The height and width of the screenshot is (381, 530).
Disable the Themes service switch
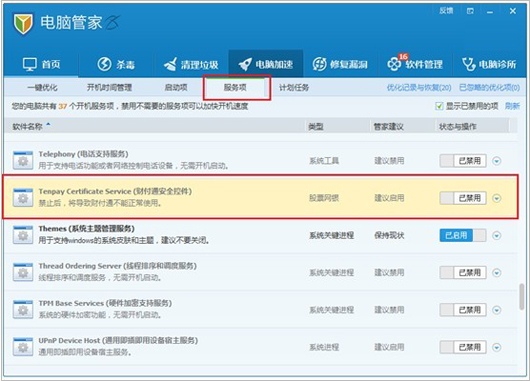coord(463,235)
